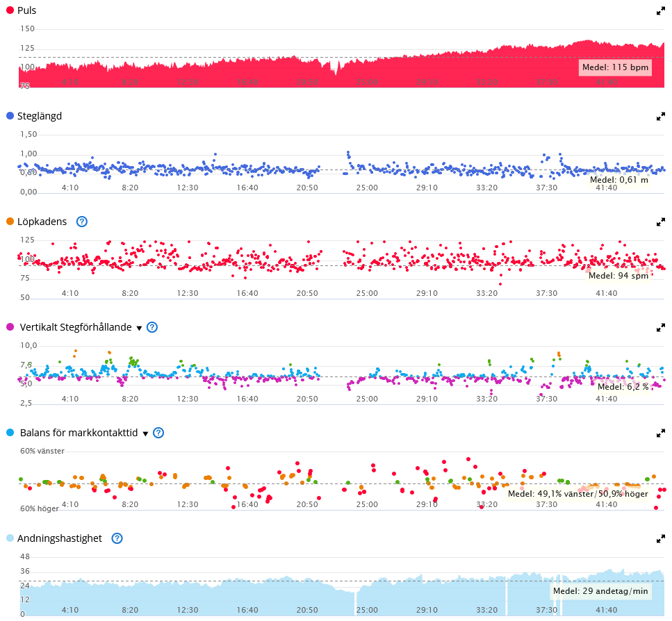The height and width of the screenshot is (621, 672).
Task: Click the '60% höger' axis label
Action: tap(40, 508)
